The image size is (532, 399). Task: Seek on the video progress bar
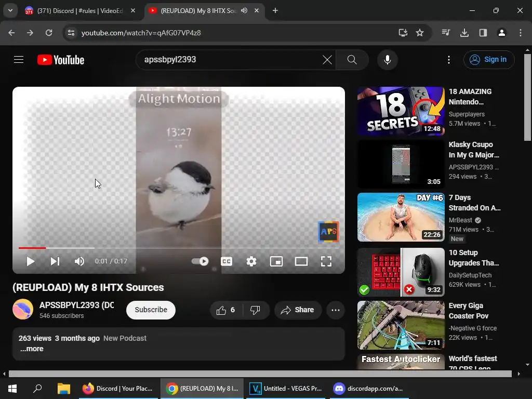[179, 248]
